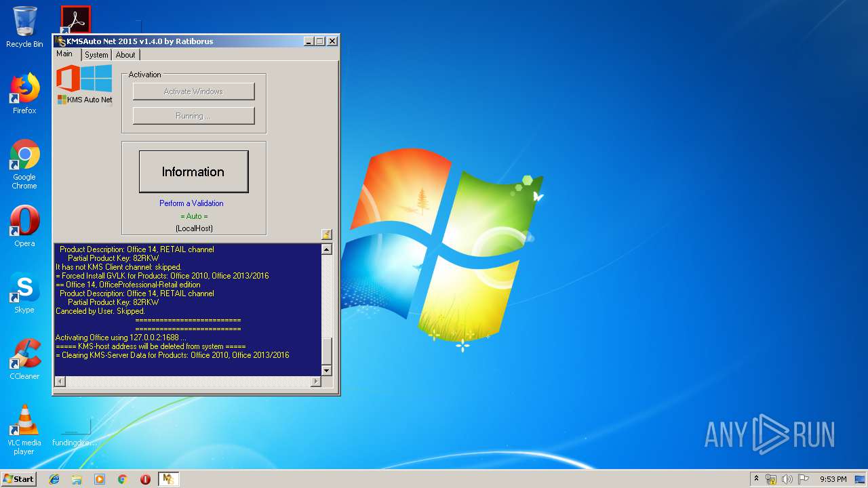Click the Perform a Validation link
868x488 pixels.
point(191,203)
